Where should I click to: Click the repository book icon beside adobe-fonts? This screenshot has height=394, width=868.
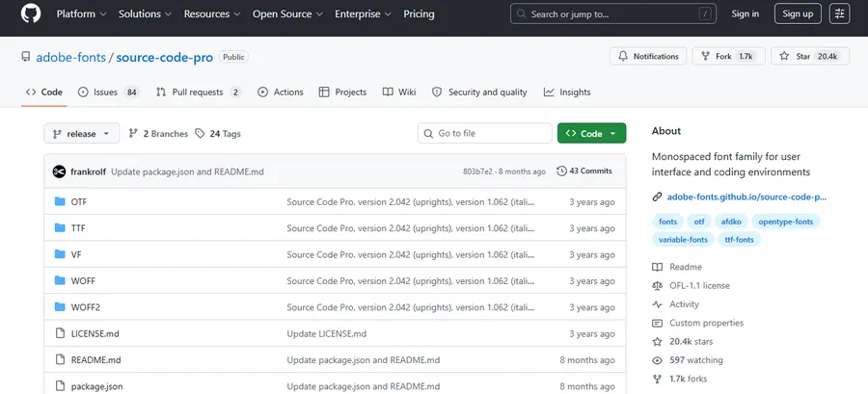coord(25,57)
